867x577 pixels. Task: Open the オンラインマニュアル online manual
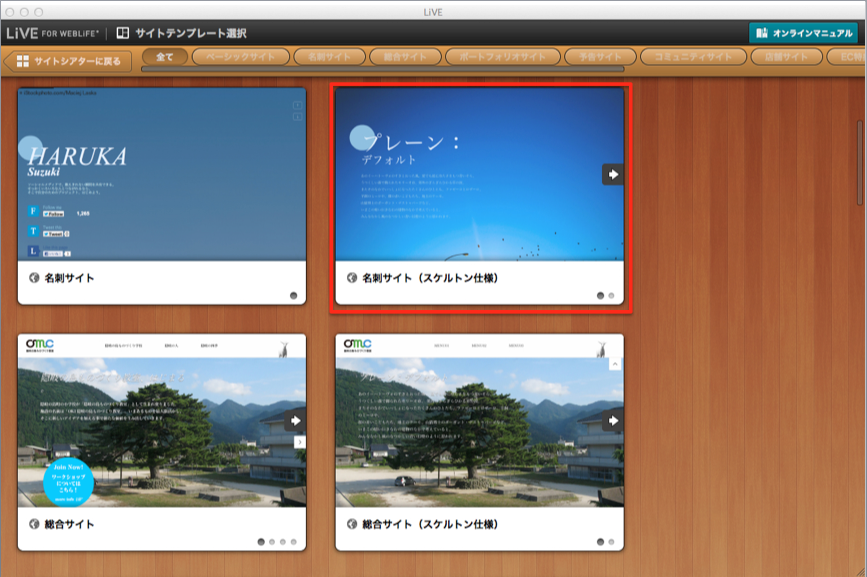pyautogui.click(x=803, y=33)
